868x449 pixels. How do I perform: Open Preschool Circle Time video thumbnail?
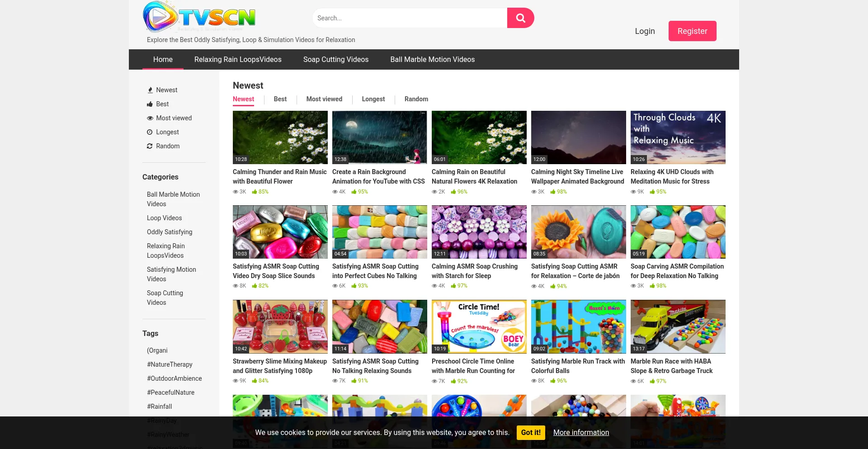[x=479, y=326]
